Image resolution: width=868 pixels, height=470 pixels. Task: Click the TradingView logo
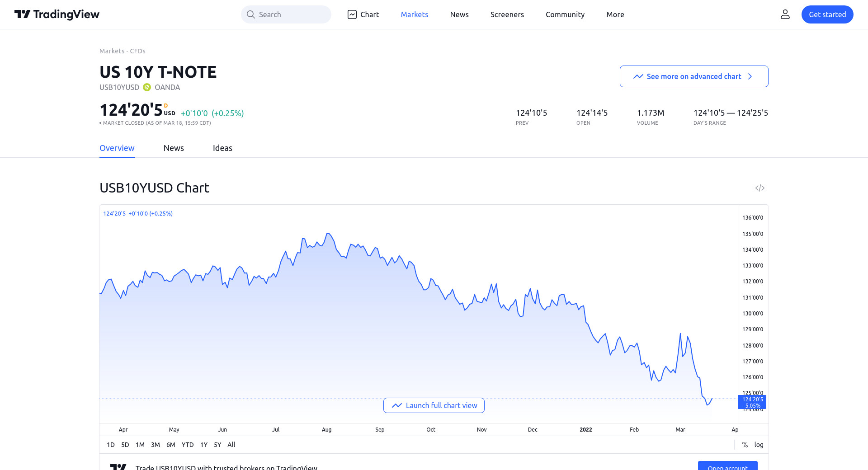click(x=57, y=14)
